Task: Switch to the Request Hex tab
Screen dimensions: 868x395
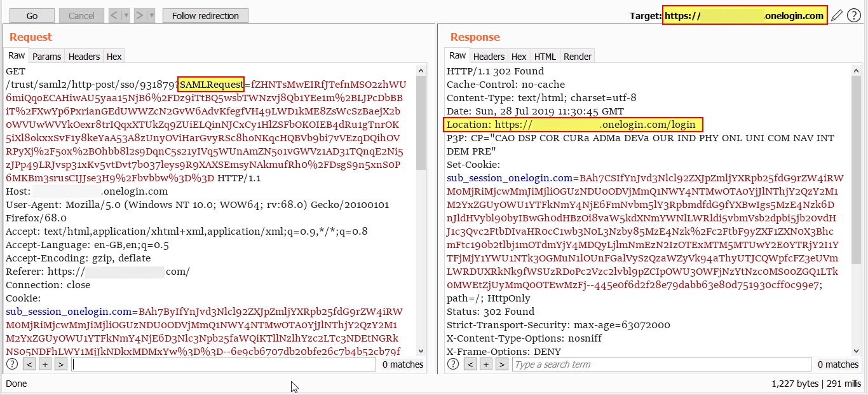Action: coord(114,57)
